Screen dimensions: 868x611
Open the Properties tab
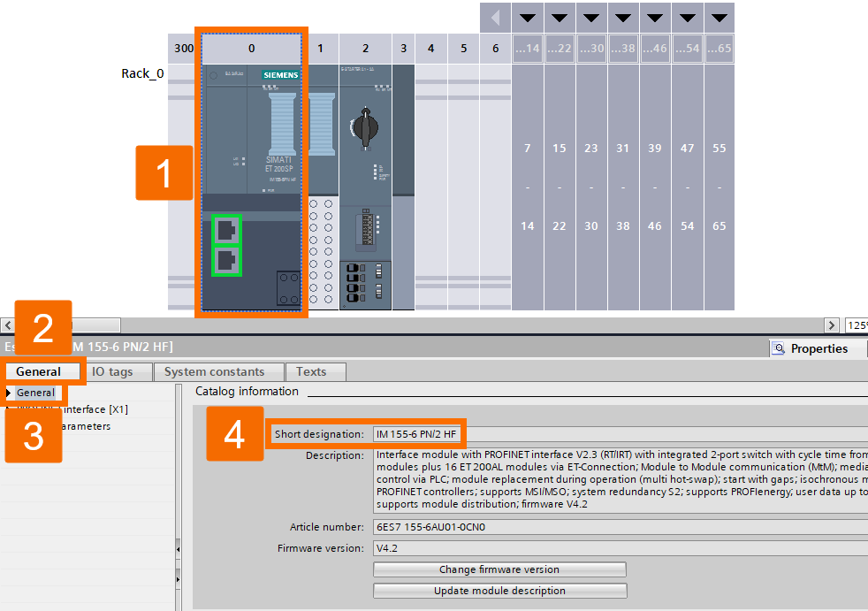pos(819,348)
